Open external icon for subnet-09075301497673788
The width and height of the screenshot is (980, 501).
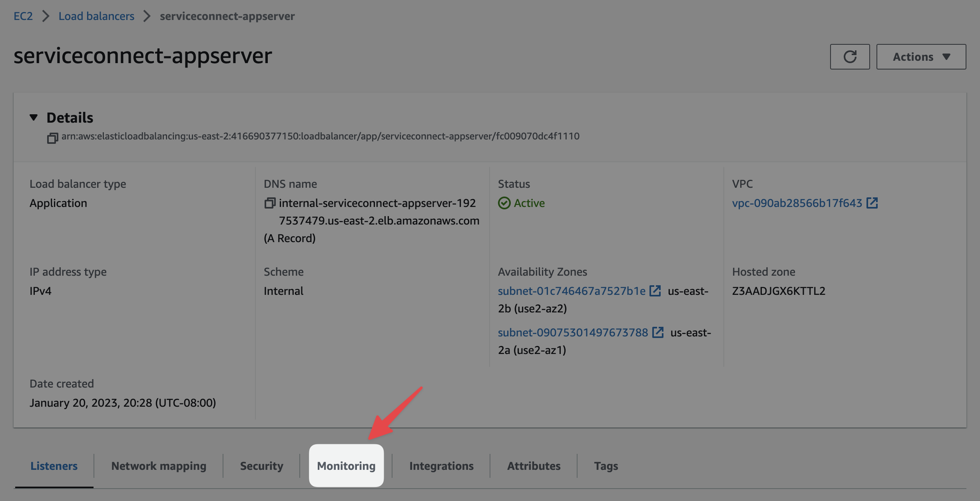point(658,332)
